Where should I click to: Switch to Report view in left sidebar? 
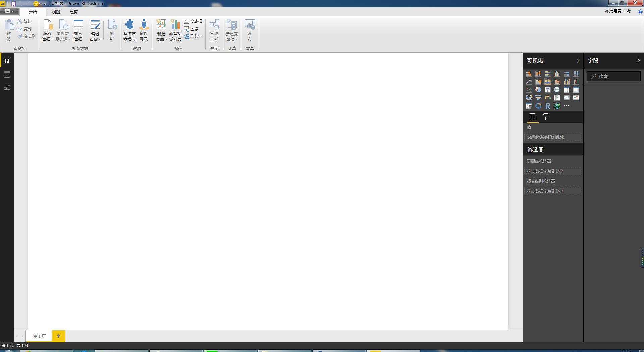point(7,60)
